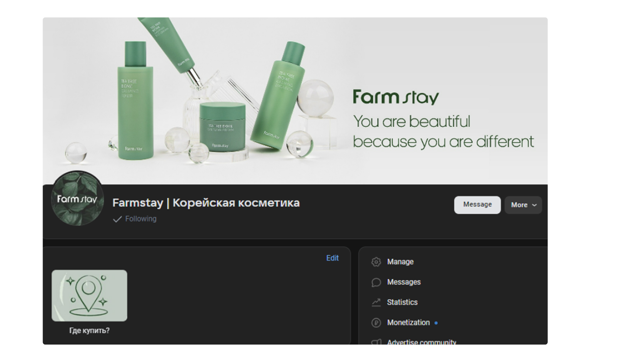644x362 pixels.
Task: Click the Following checkmark icon
Action: (x=117, y=219)
